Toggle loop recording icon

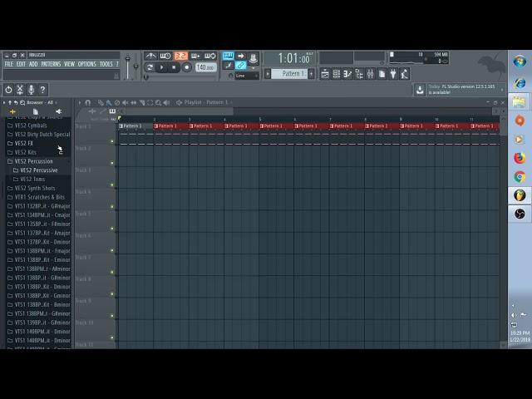pyautogui.click(x=210, y=56)
